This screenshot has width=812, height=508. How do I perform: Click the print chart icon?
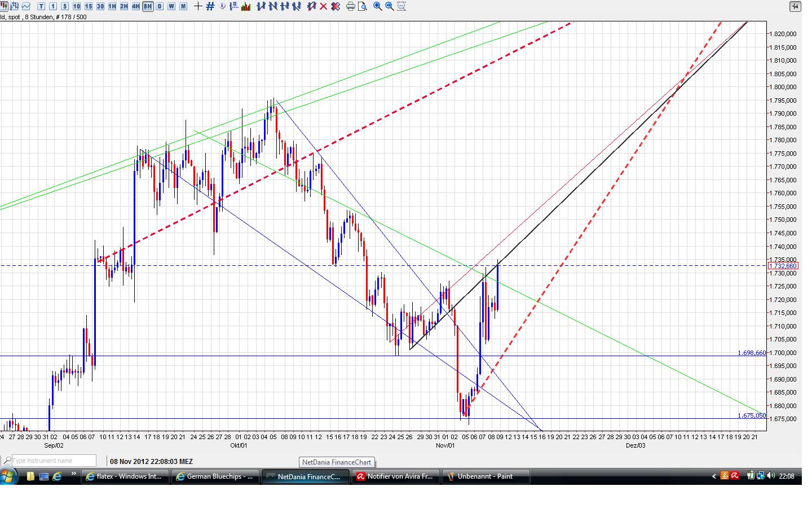coord(350,6)
